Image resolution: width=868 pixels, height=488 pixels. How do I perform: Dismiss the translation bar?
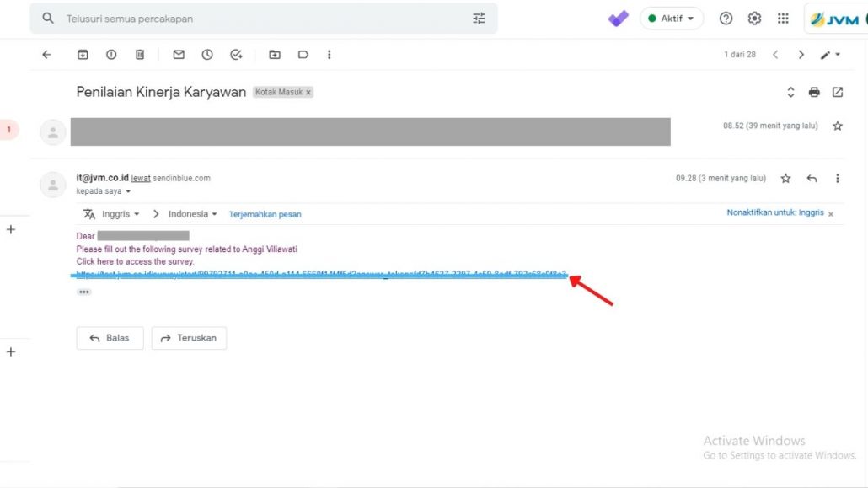[x=831, y=214]
